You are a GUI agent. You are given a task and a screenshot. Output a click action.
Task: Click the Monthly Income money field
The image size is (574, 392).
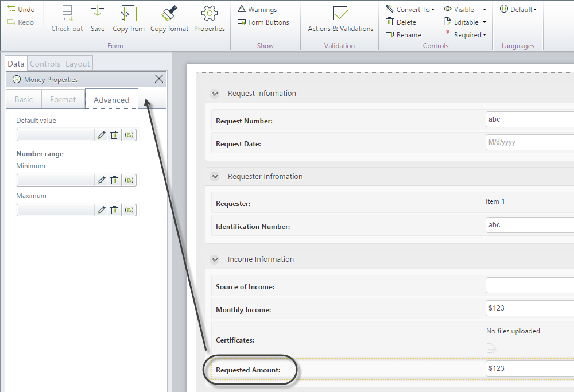pos(530,308)
